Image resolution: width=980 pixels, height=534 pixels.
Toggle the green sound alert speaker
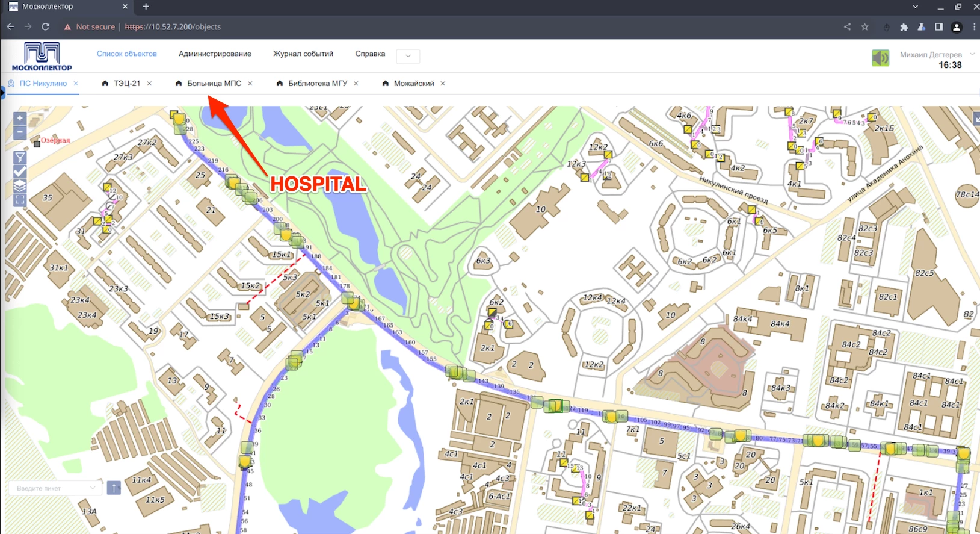tap(880, 58)
